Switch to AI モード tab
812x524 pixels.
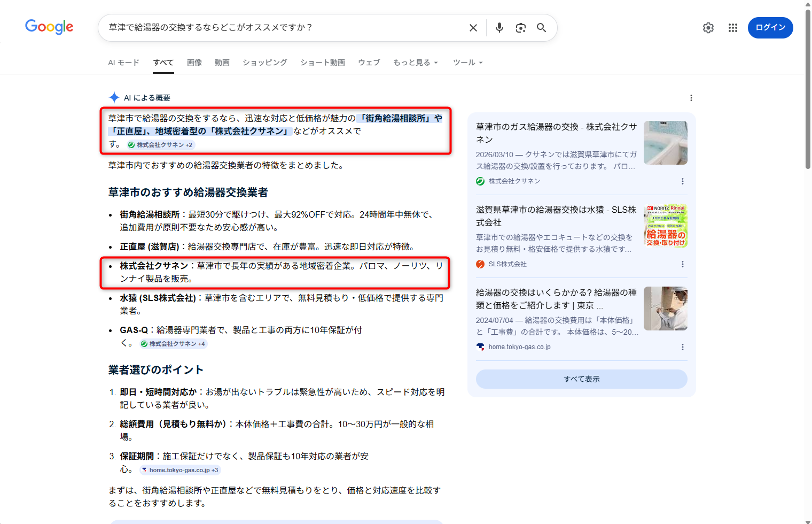click(x=123, y=63)
